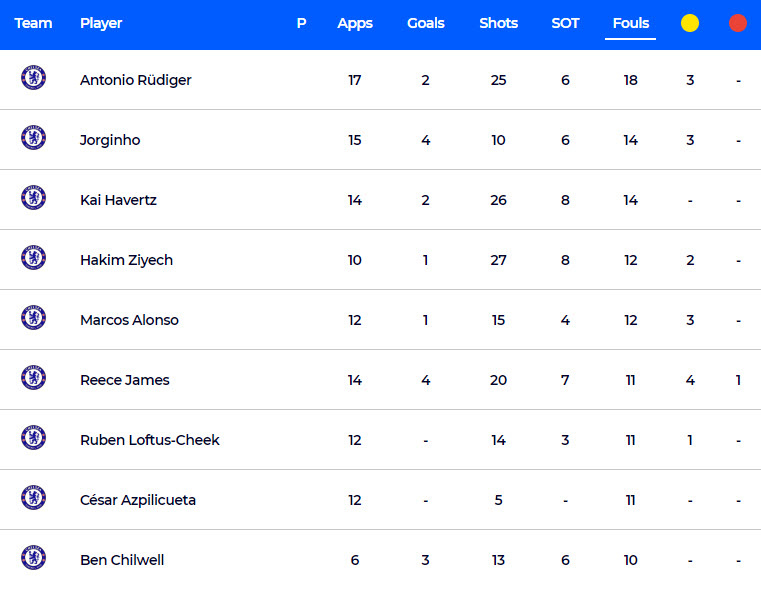Sort table by Fouls column
This screenshot has width=761, height=589.
tap(630, 23)
